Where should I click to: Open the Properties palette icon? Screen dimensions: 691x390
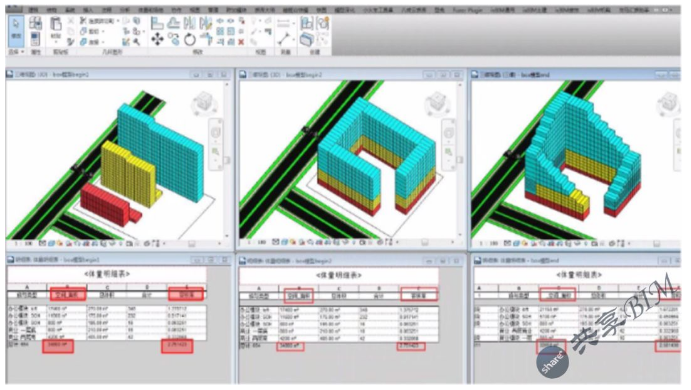[x=35, y=38]
